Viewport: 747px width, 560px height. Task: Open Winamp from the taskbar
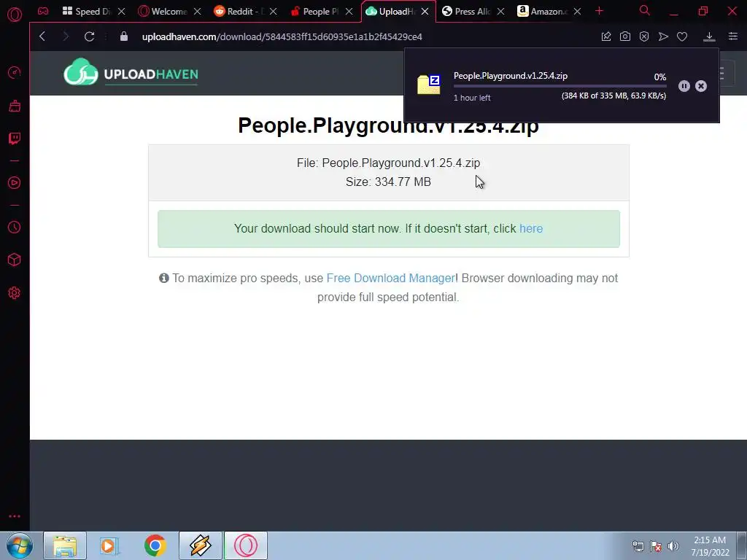coord(201,545)
